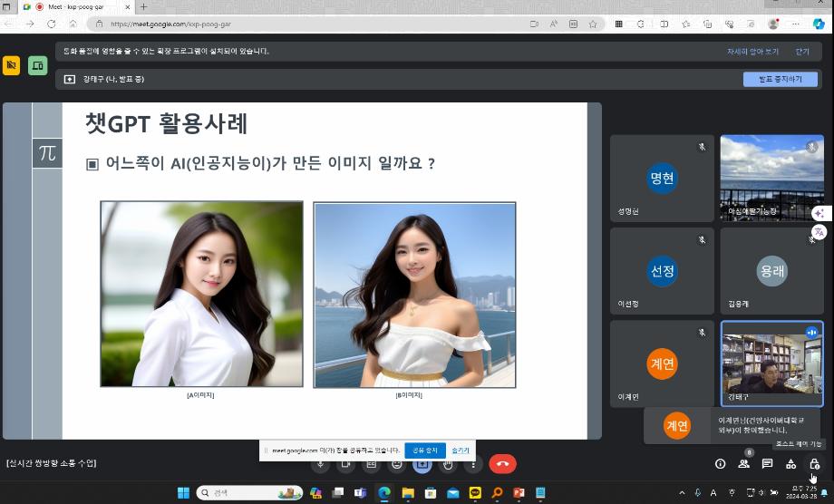
Task: Open KakaoTalk from taskbar
Action: 475,493
